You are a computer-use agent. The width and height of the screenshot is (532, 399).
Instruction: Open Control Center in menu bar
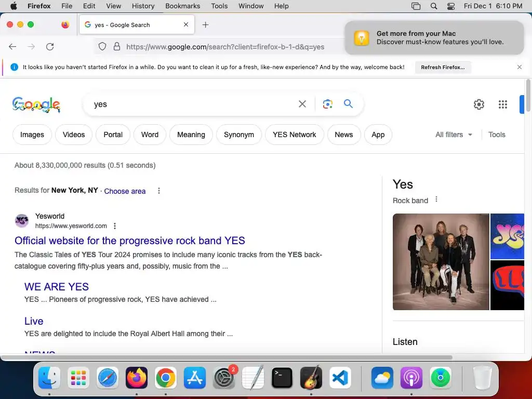point(450,6)
